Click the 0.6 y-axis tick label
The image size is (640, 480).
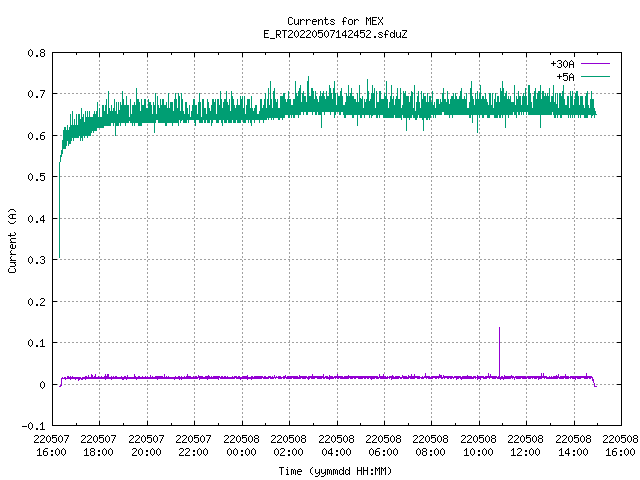[36, 136]
